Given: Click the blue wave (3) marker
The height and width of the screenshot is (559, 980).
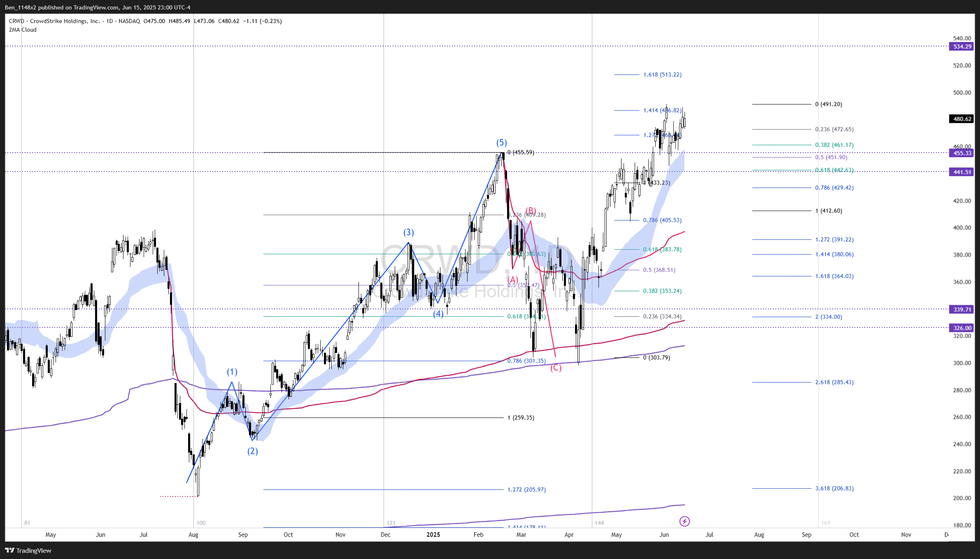Looking at the screenshot, I should pyautogui.click(x=408, y=232).
